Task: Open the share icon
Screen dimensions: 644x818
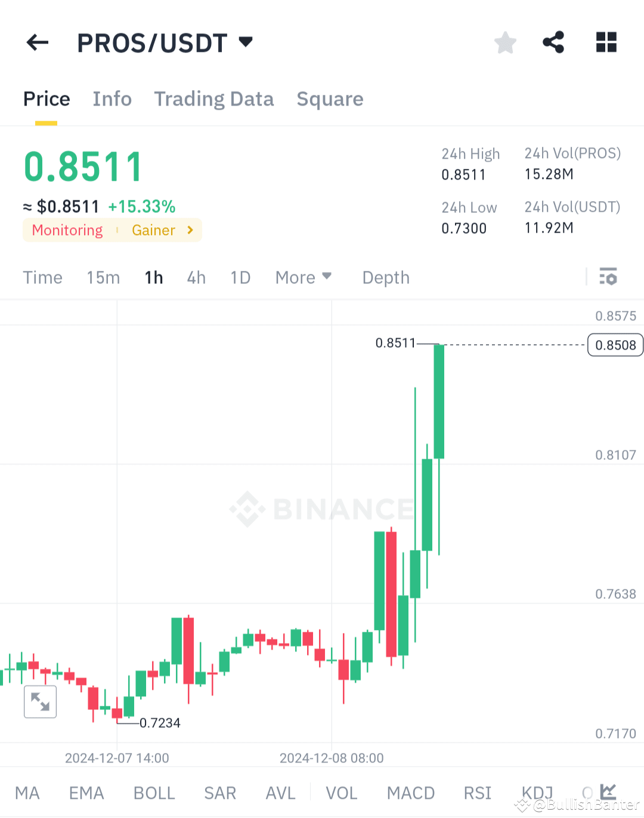Action: [553, 42]
